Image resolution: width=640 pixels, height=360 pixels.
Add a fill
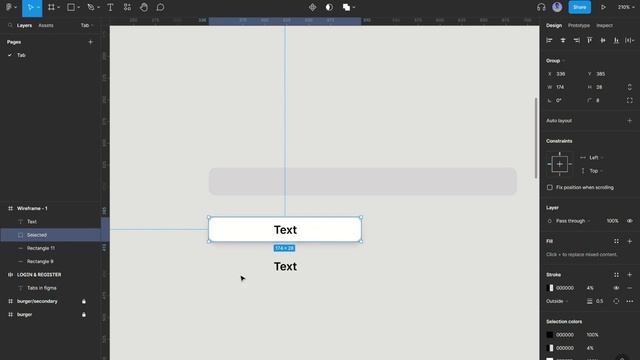(630, 241)
